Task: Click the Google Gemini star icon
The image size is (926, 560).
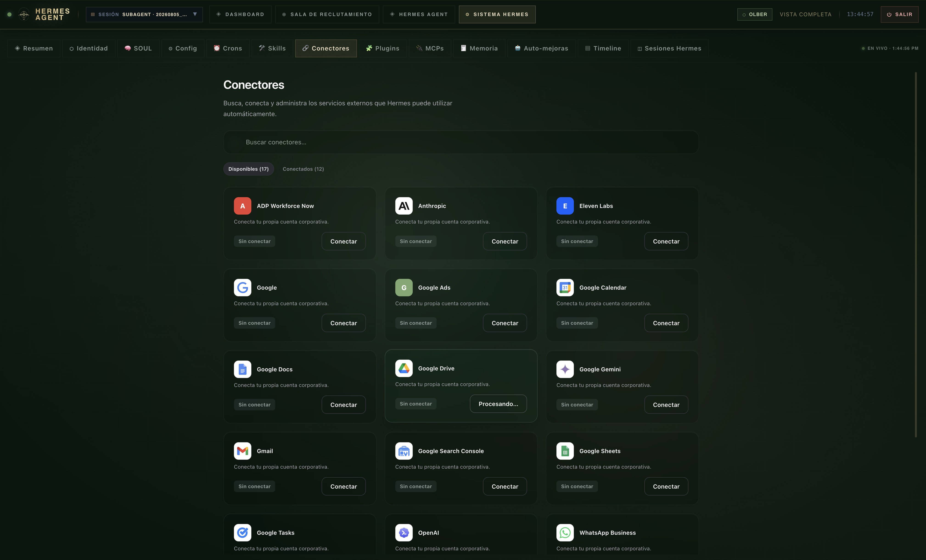Action: click(565, 369)
